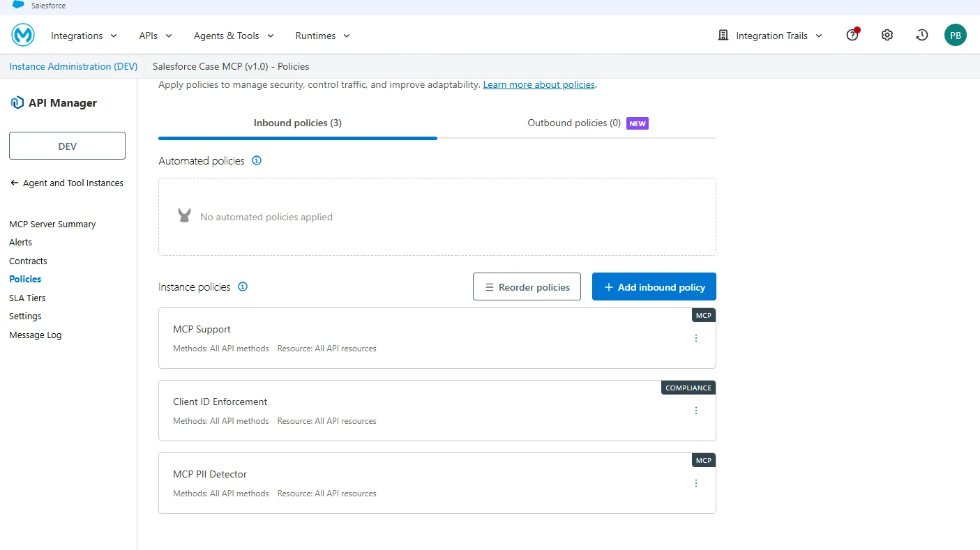Click the API Manager heading
980x550 pixels.
pos(63,103)
